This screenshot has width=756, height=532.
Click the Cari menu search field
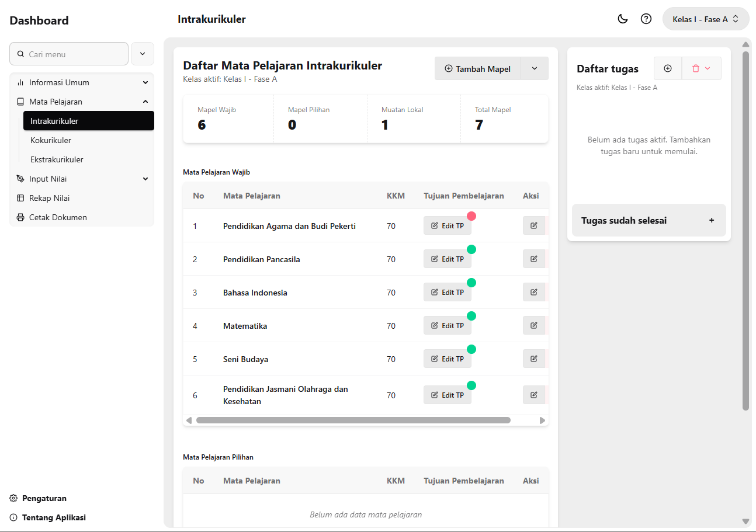coord(69,54)
